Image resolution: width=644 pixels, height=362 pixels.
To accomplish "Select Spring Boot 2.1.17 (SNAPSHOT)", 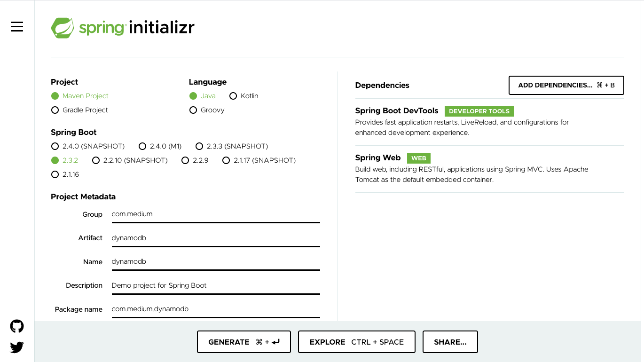I will click(x=259, y=160).
